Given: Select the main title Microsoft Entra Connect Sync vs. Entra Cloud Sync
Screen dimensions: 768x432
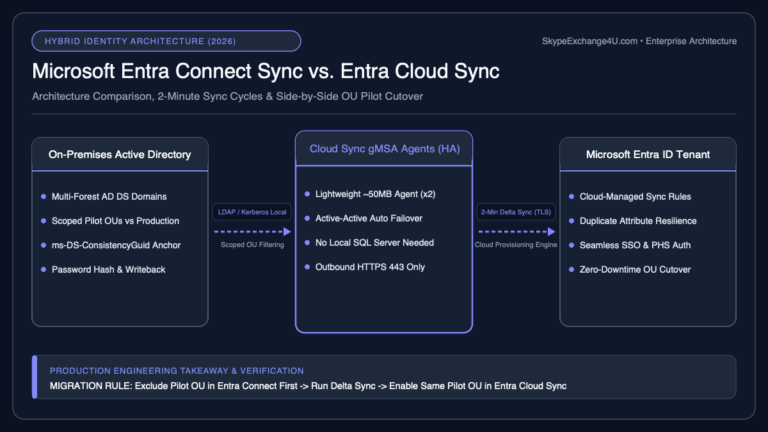Looking at the screenshot, I should tap(265, 71).
